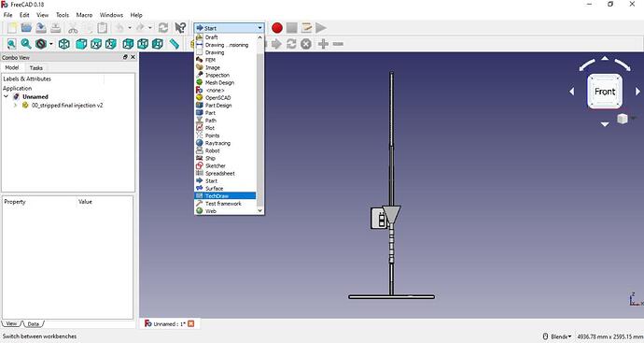Image resolution: width=644 pixels, height=343 pixels.
Task: Click the refresh icon in toolbar
Action: pos(163,28)
